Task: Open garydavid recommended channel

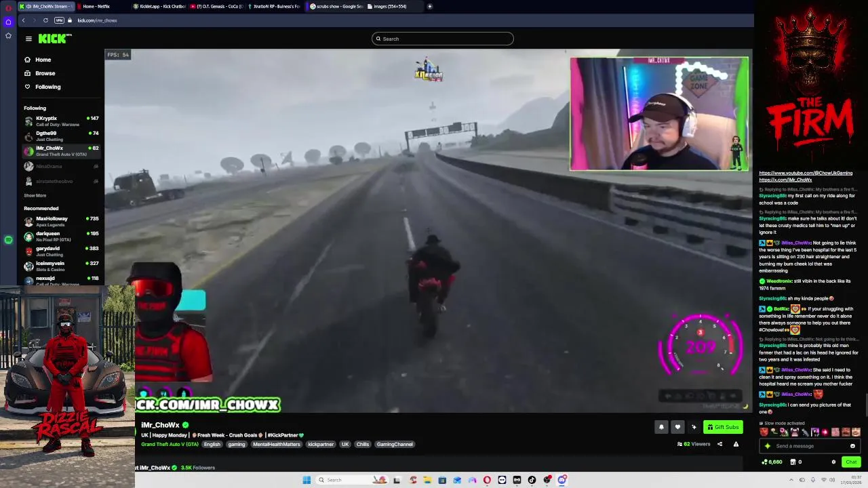Action: click(x=61, y=251)
